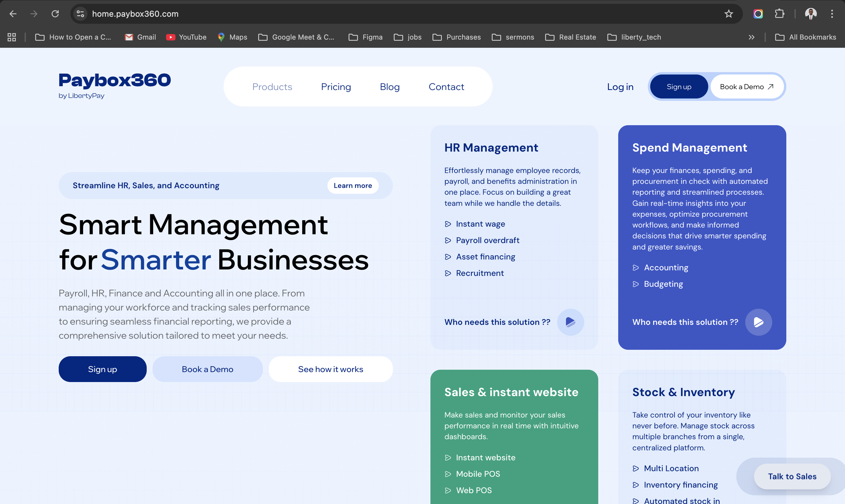Open the Products navigation menu

tap(272, 86)
